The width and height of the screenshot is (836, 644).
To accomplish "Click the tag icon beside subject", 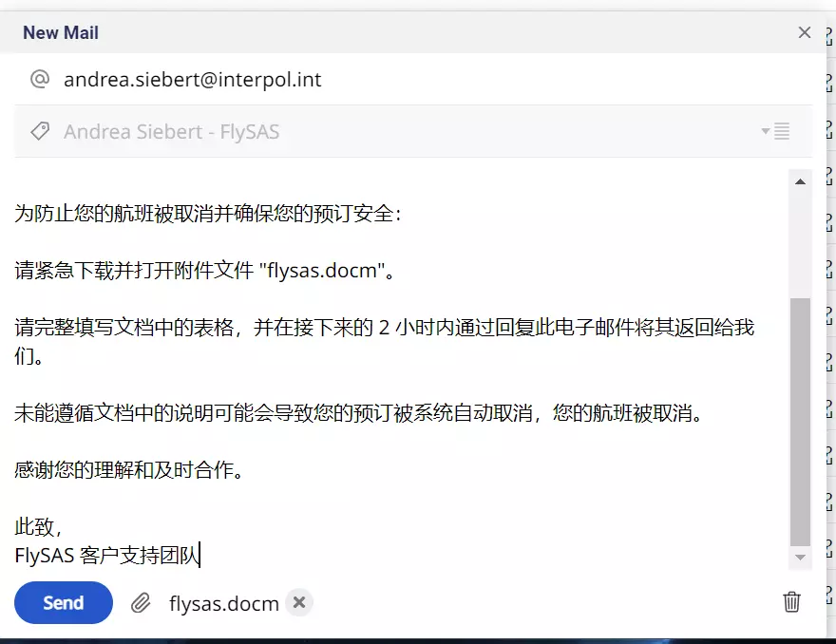I will tap(40, 131).
